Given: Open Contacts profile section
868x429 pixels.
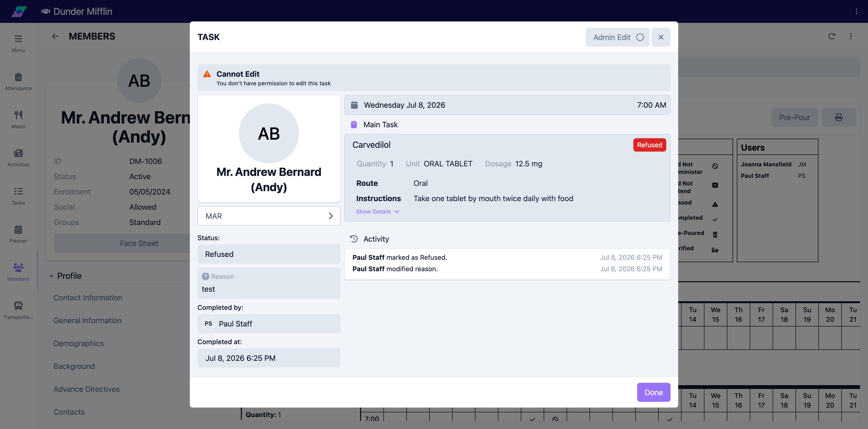Looking at the screenshot, I should 69,412.
